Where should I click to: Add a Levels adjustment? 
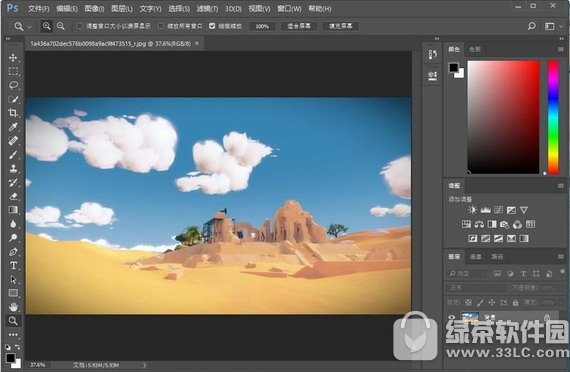[x=485, y=210]
